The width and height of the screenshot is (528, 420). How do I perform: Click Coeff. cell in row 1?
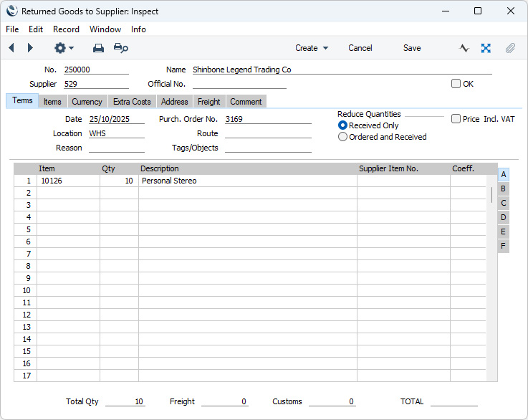coord(469,181)
